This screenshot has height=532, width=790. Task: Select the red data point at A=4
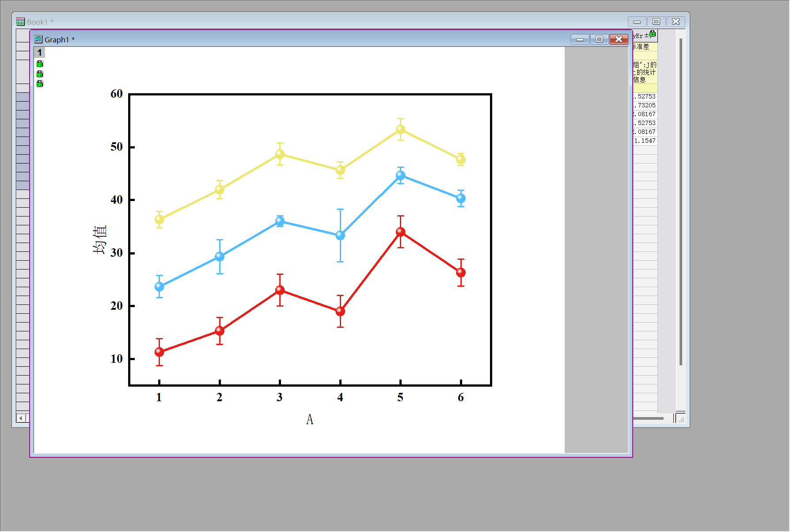340,311
